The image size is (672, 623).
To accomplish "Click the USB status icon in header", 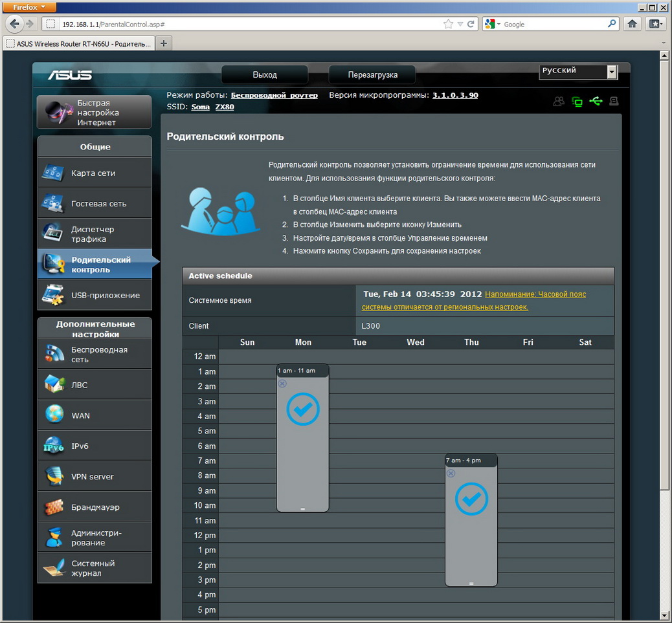I will click(x=596, y=102).
